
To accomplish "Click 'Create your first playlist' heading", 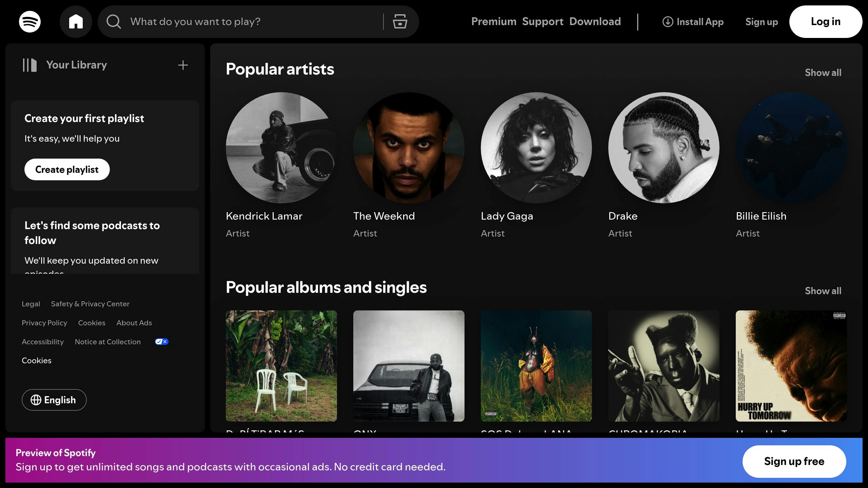I will pyautogui.click(x=84, y=119).
